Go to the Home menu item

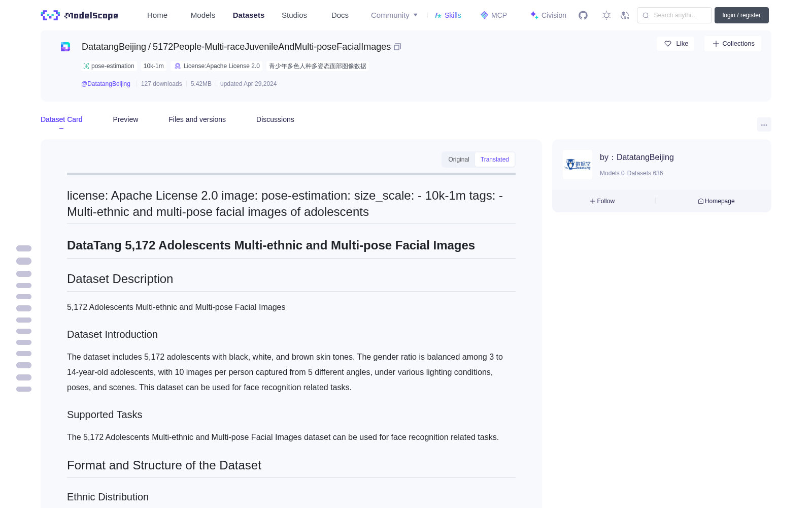tap(157, 15)
